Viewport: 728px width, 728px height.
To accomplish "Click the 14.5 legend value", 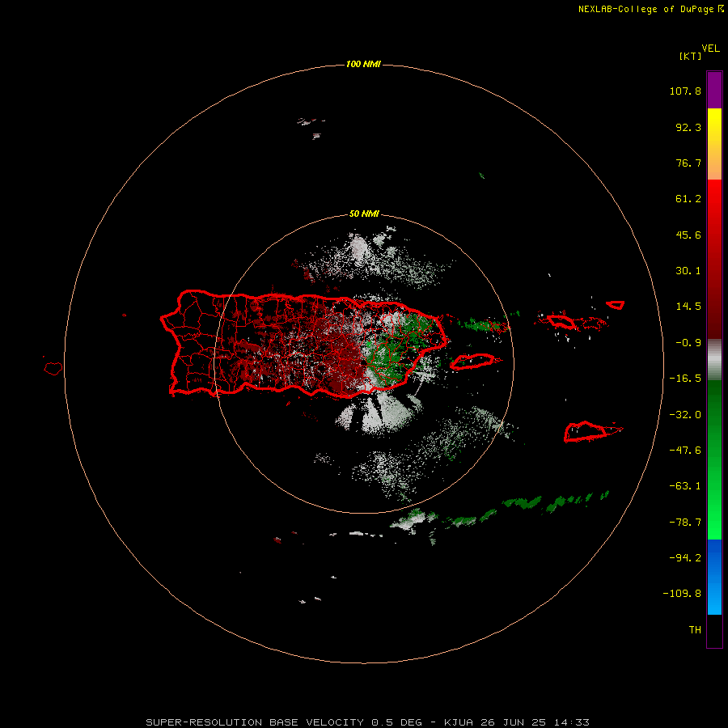I will (x=688, y=307).
